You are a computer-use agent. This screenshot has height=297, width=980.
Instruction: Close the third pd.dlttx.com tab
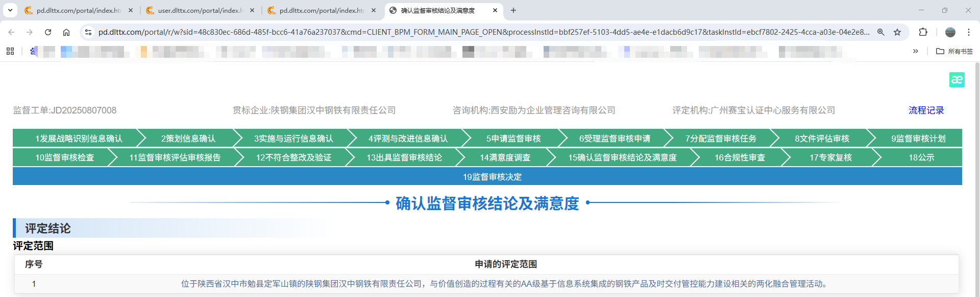click(374, 10)
